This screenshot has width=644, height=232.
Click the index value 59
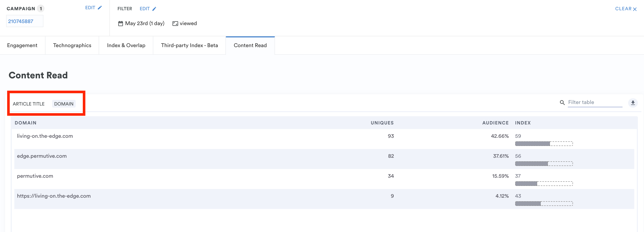pos(518,136)
